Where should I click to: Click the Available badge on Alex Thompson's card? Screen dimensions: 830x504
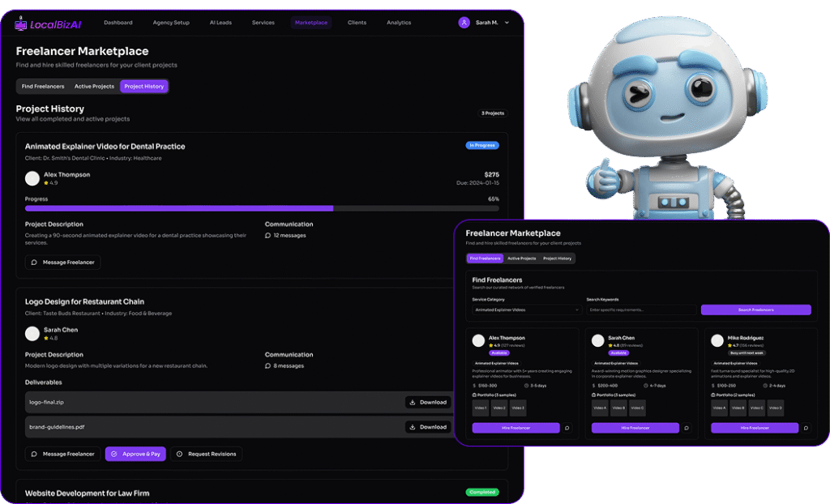click(x=499, y=353)
